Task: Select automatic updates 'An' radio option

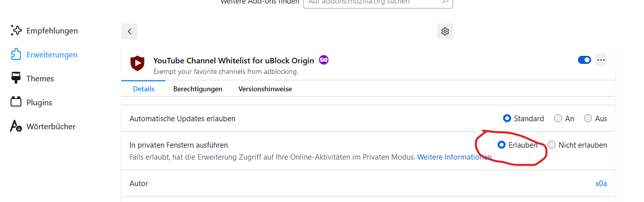Action: click(x=558, y=119)
